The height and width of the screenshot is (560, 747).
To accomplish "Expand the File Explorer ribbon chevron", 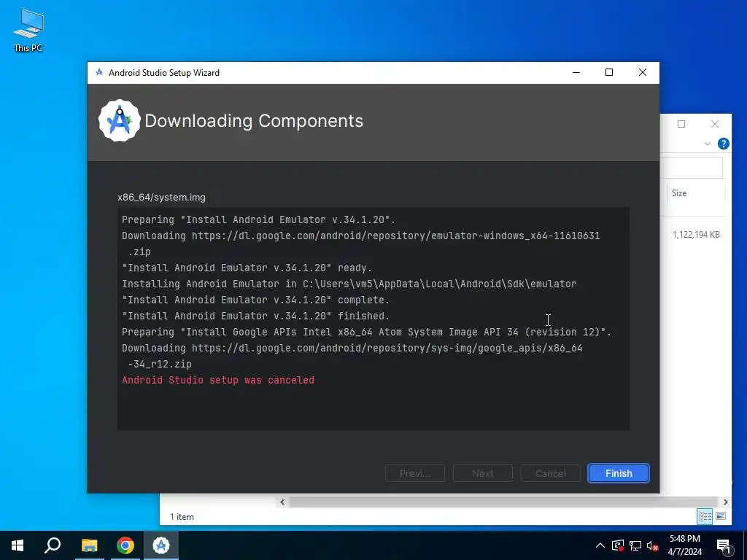I will click(708, 144).
